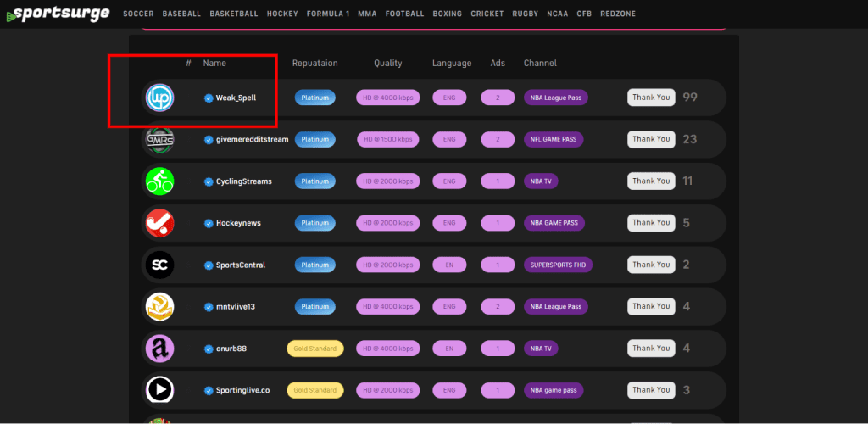
Task: Click the Ads column header
Action: pos(498,63)
